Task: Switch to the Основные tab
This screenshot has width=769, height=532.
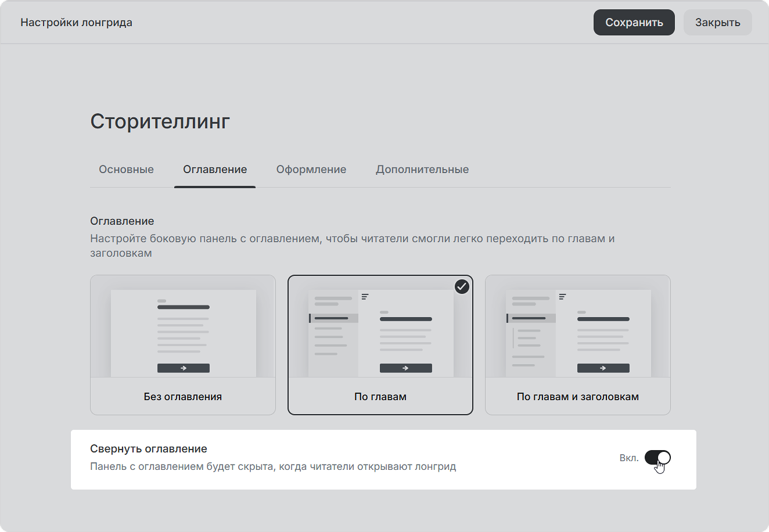Action: (126, 170)
